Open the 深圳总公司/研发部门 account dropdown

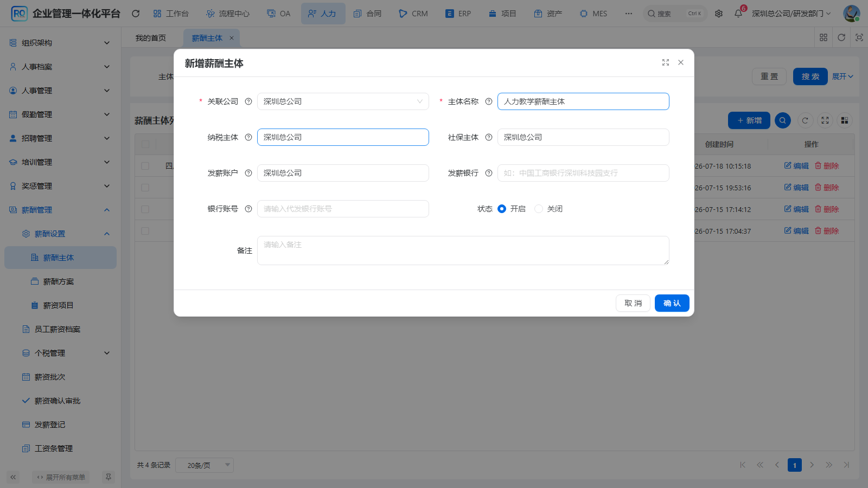[791, 14]
